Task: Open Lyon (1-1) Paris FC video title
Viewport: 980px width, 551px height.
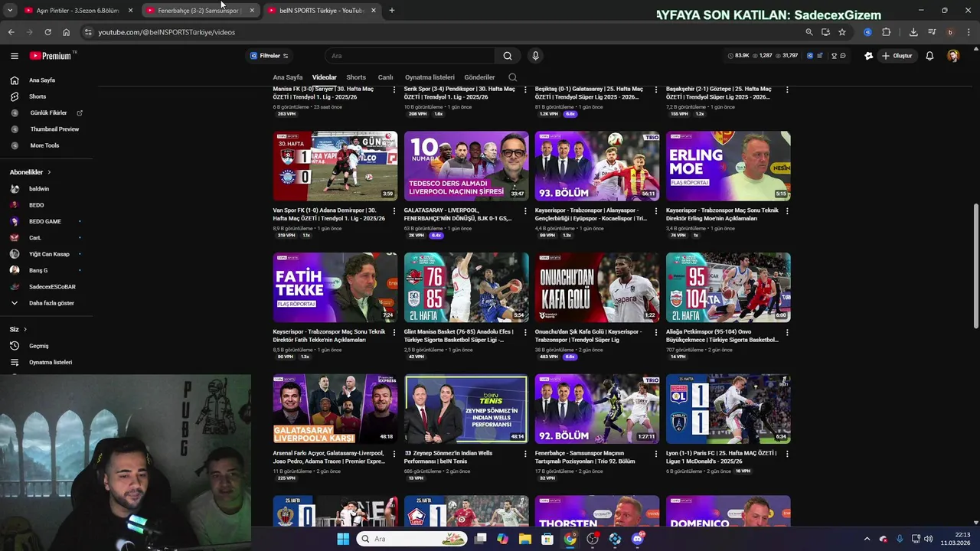Action: point(721,457)
